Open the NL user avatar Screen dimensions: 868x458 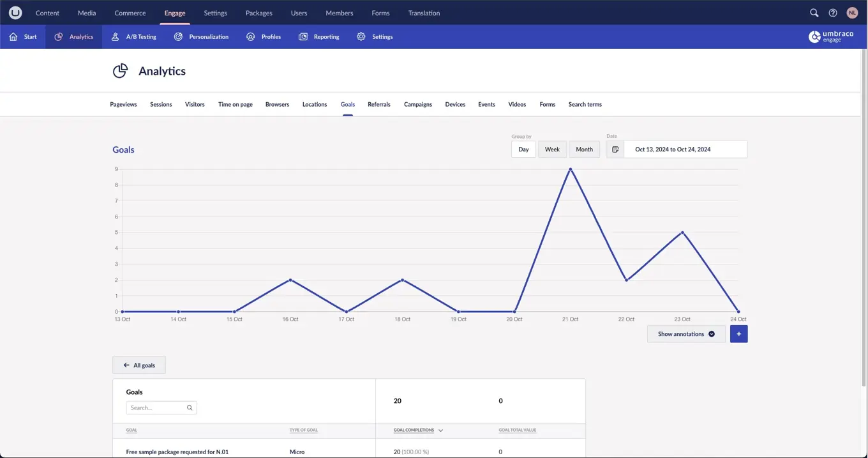[x=852, y=13]
